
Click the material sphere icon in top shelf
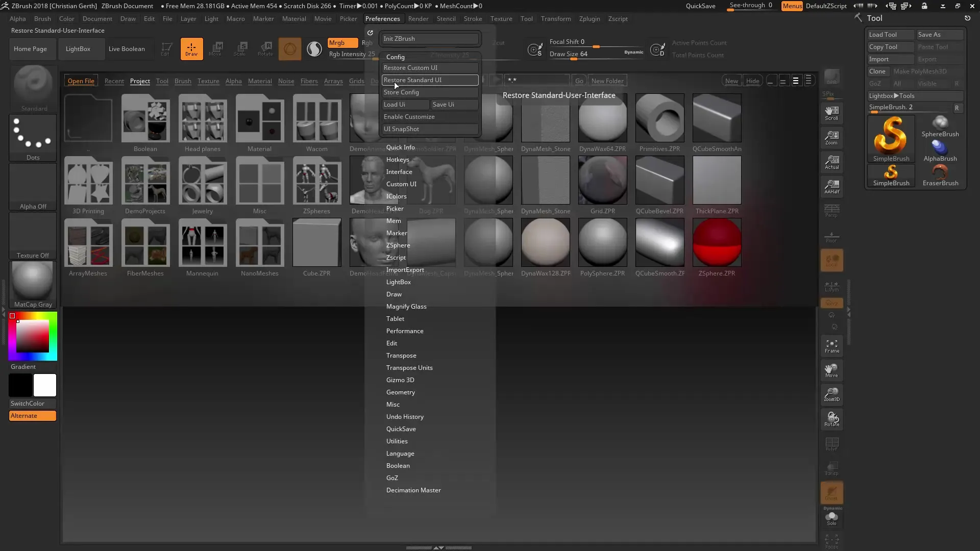(x=289, y=49)
